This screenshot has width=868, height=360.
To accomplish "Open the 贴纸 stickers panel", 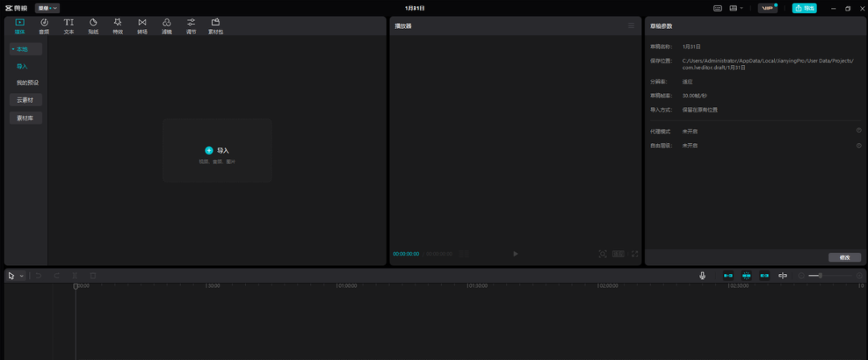I will (x=93, y=26).
